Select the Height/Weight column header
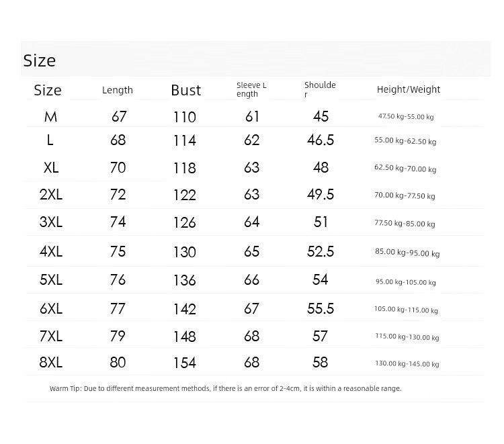 coord(408,89)
